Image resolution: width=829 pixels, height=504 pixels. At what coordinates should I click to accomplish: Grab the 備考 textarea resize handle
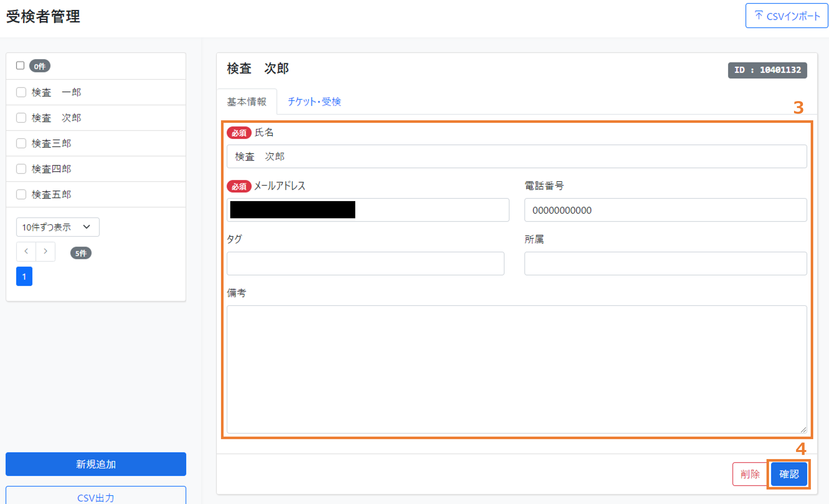pyautogui.click(x=803, y=430)
